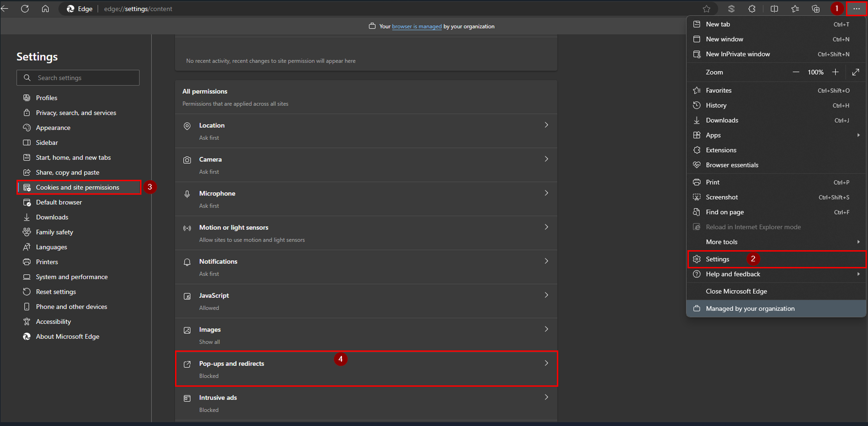The image size is (868, 426).
Task: Click the address bar URL edge://settings/content
Action: (x=138, y=9)
